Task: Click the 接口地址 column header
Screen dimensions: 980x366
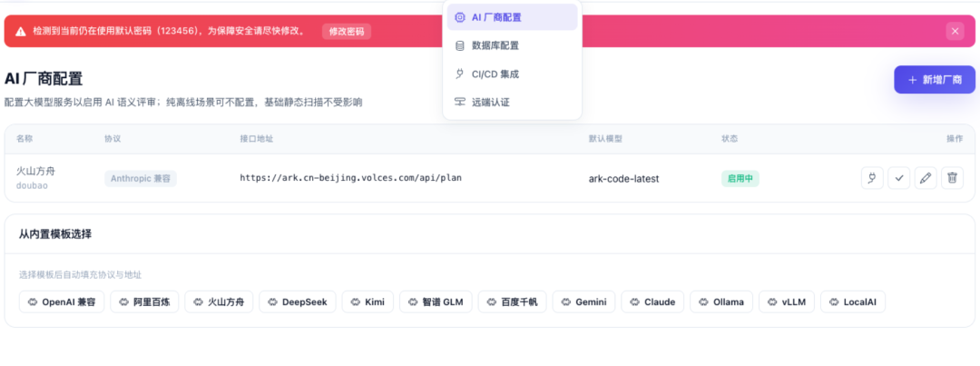Action: click(256, 138)
